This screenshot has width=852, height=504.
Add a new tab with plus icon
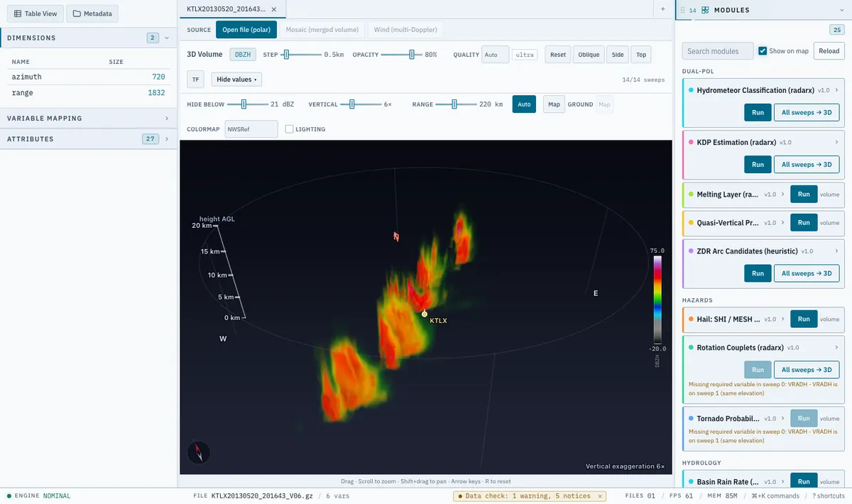[662, 9]
